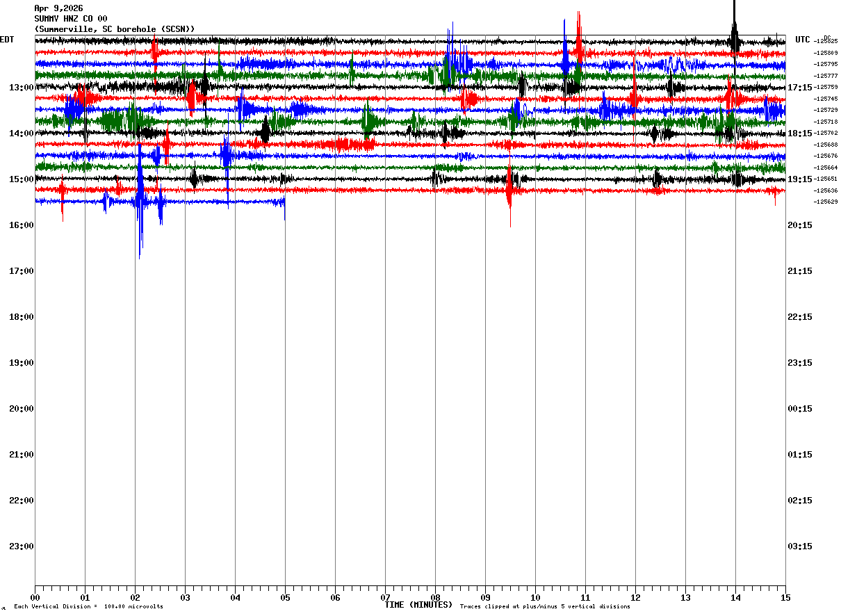The width and height of the screenshot is (841, 616).
Task: Select the 21:00 EDT time label
Action: [x=21, y=455]
